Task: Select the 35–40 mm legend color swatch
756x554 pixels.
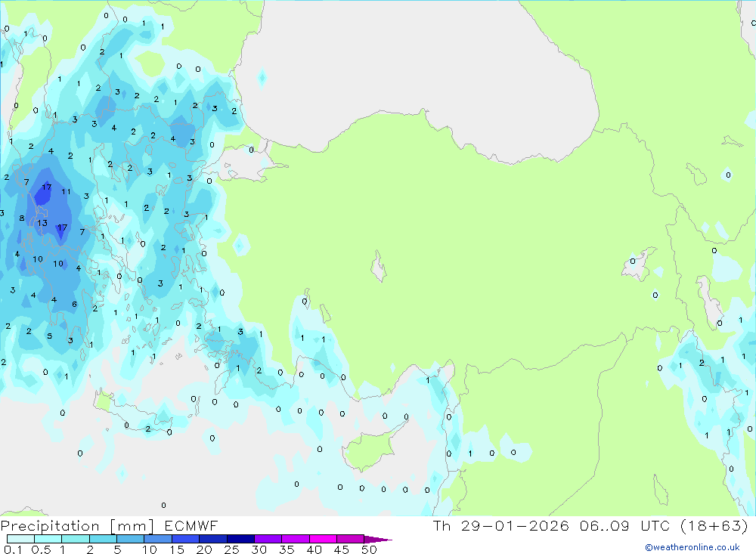Action: [295, 539]
